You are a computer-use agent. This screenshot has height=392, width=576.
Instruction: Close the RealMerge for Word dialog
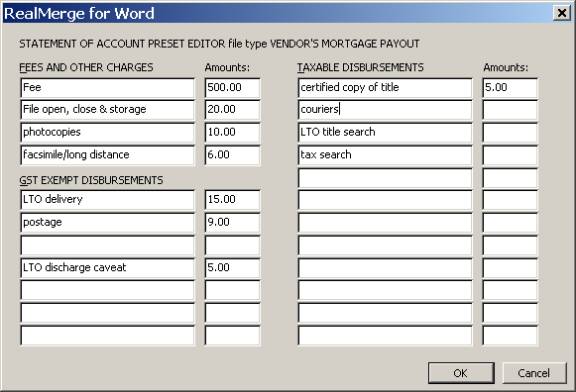click(562, 13)
